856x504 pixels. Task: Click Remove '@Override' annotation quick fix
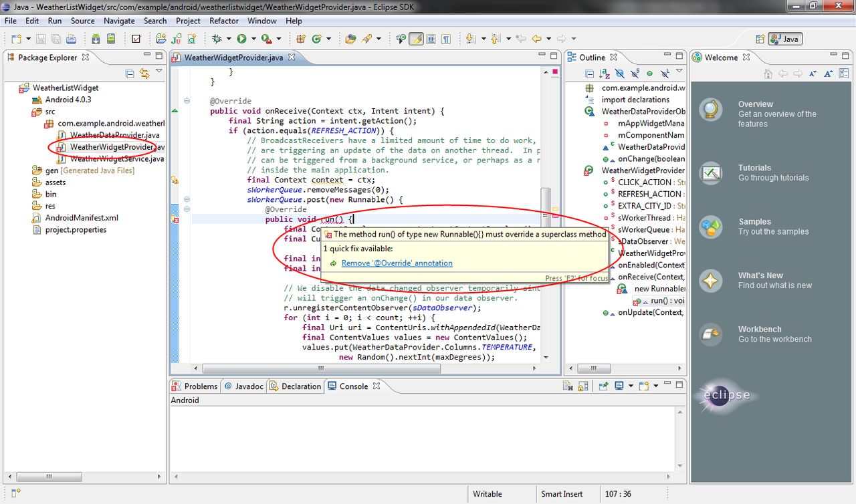[x=397, y=263]
